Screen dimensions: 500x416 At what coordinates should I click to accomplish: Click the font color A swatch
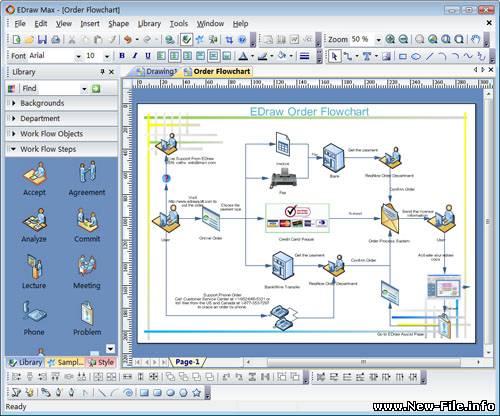243,56
